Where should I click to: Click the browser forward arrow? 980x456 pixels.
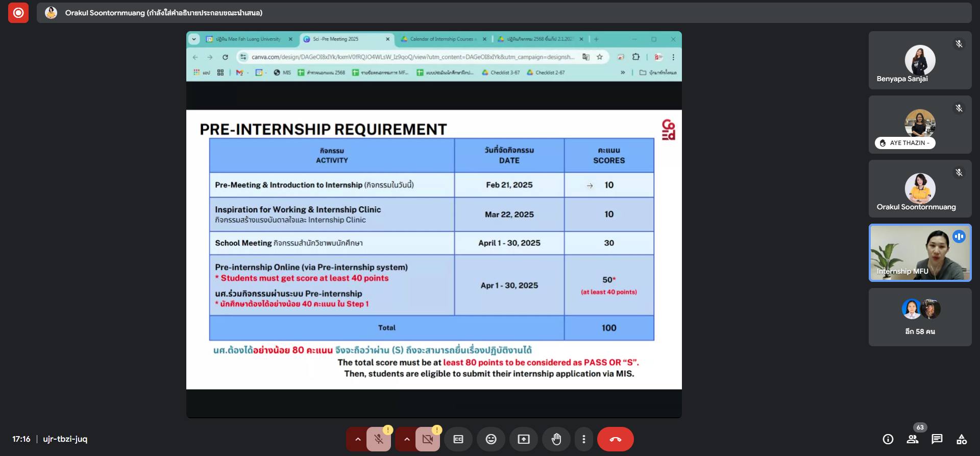pos(210,57)
